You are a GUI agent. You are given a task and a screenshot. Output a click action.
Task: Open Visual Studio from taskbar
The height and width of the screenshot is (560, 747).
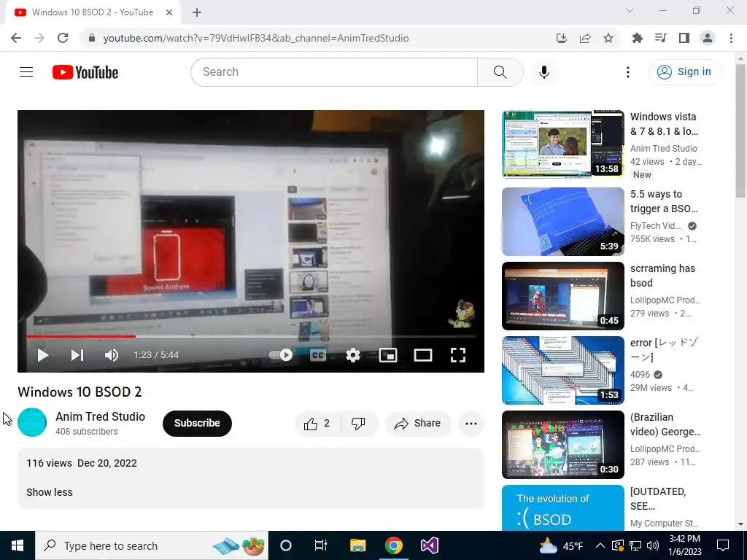429,545
